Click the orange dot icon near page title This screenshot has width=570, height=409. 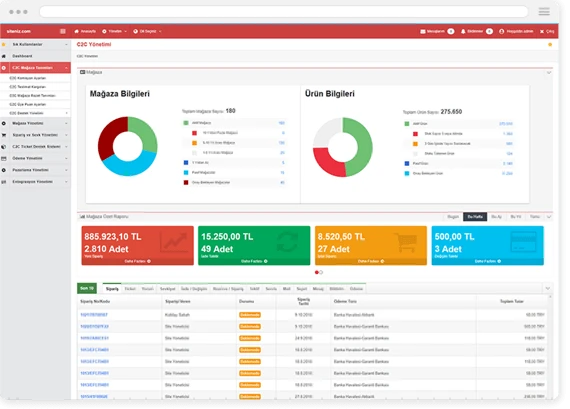[550, 45]
